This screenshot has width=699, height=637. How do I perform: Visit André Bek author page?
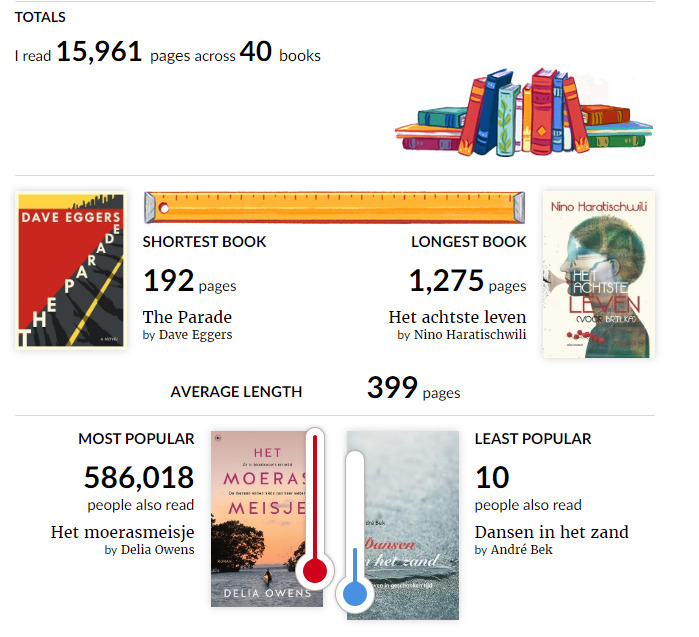[521, 549]
